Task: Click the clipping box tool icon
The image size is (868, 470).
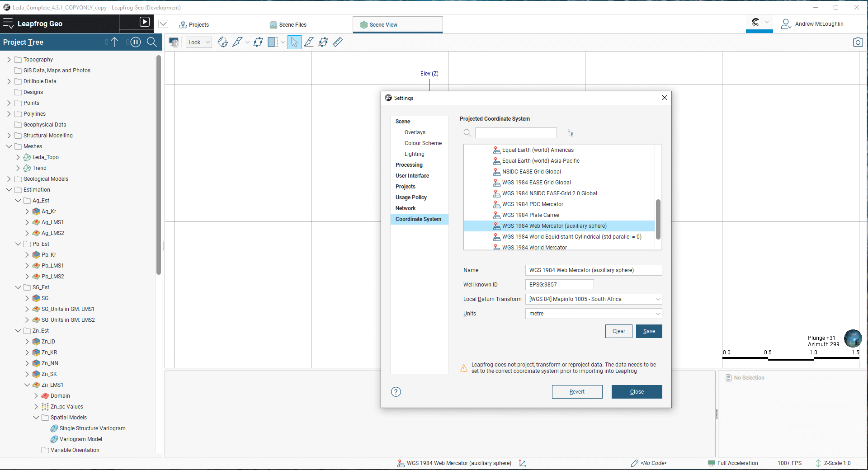Action: tap(273, 42)
